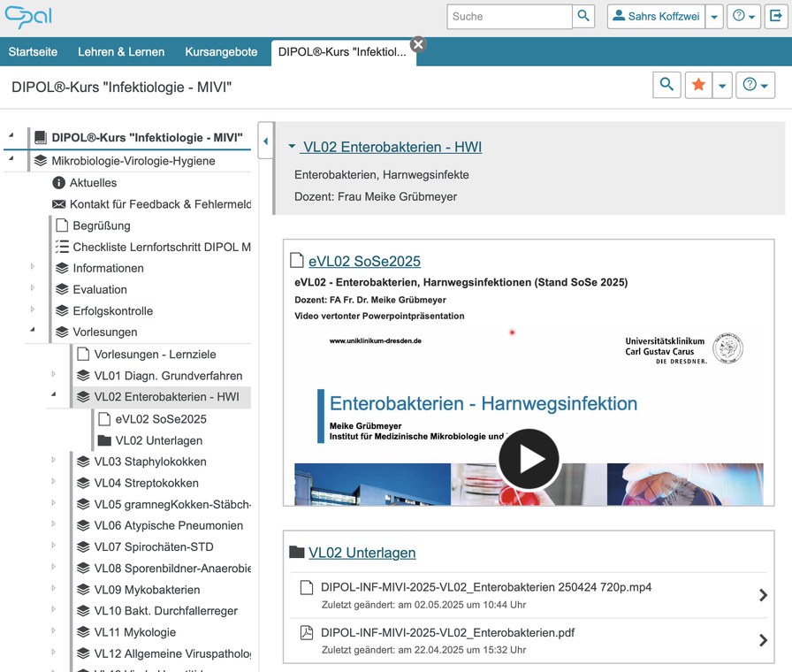
Task: Collapse the VL02 Enterobakterien - HWI tree node
Action: click(x=54, y=397)
